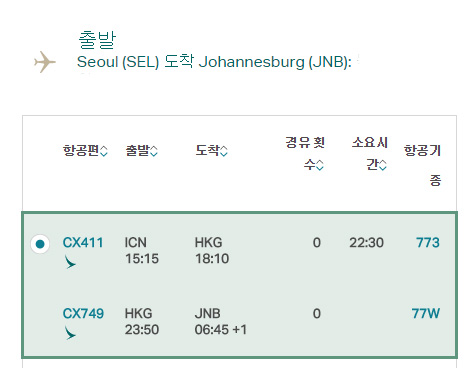Sort by 소요시간 column arrows
The width and height of the screenshot is (473, 368).
click(x=383, y=165)
